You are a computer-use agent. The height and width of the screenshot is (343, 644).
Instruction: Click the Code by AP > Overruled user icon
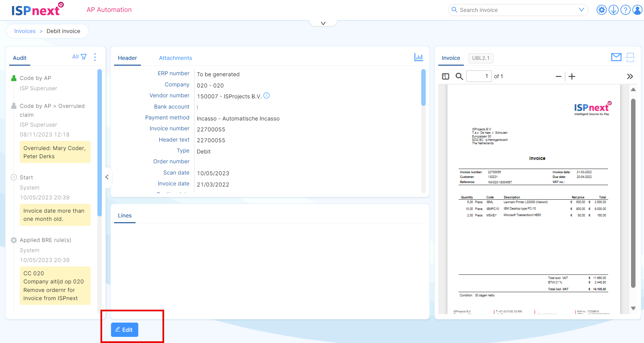(x=14, y=106)
